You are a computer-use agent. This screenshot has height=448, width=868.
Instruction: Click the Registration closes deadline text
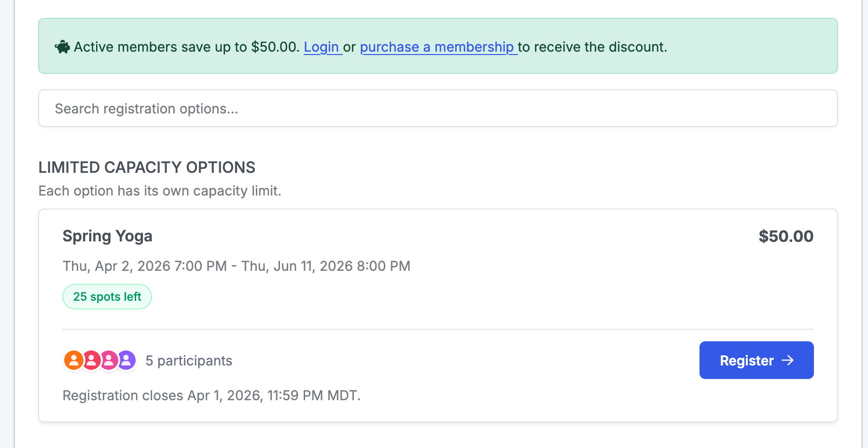tap(211, 395)
